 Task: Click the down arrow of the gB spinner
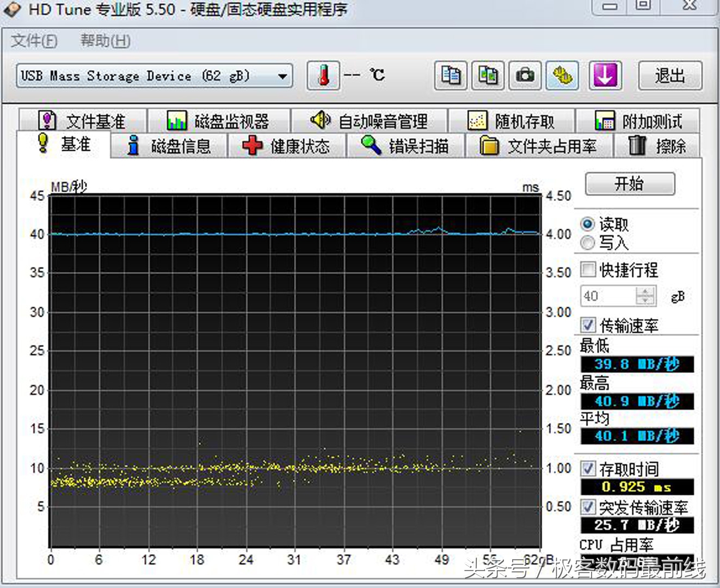(x=645, y=301)
